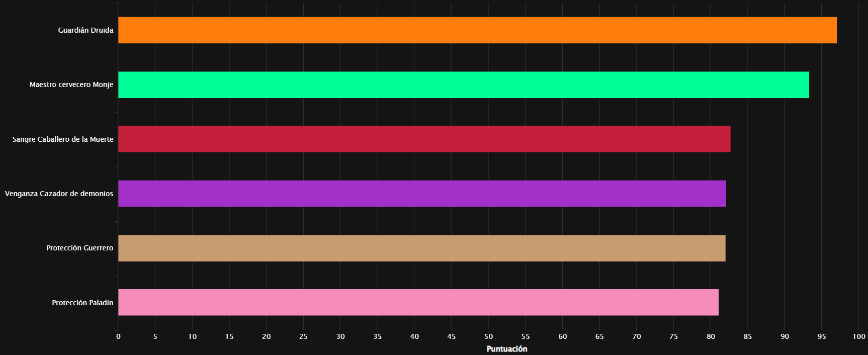Click the 95 tick label on the axis
The image size is (868, 355).
(822, 336)
